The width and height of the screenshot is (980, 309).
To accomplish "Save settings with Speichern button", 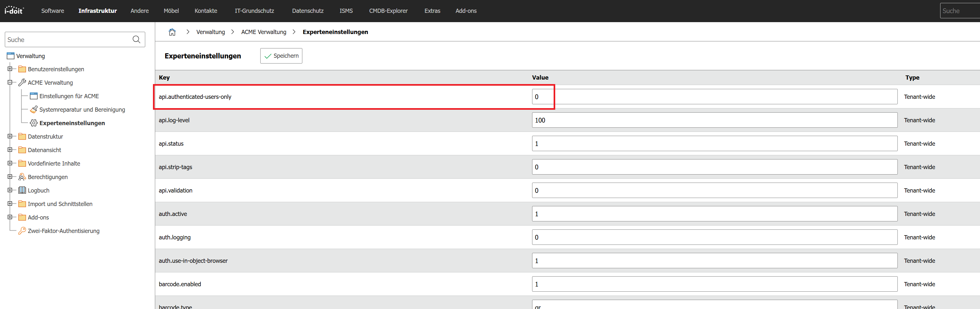I will click(281, 56).
